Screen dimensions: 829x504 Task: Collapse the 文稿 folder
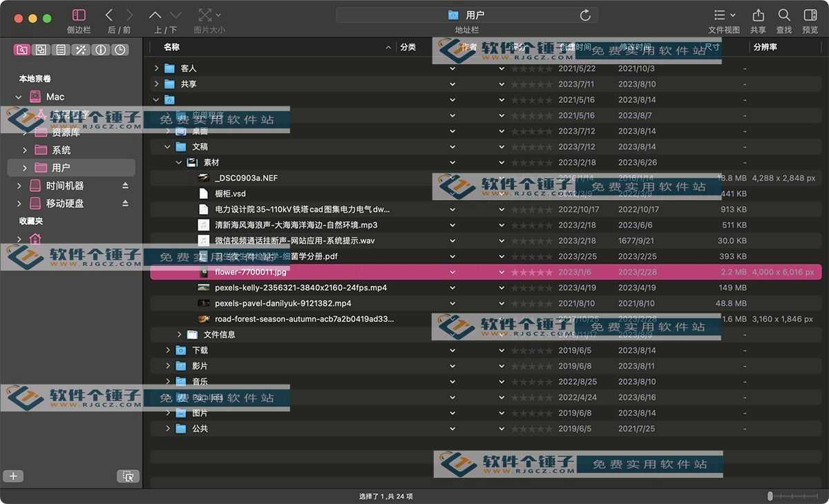pyautogui.click(x=168, y=147)
